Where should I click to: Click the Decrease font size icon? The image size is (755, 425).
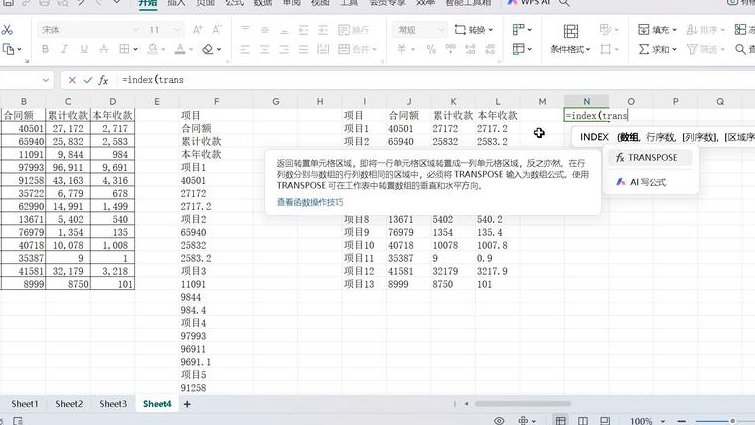click(x=217, y=30)
